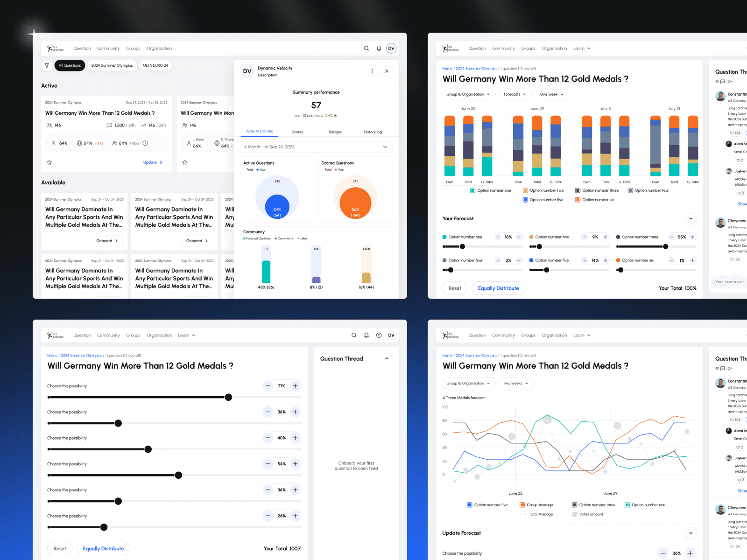Viewport: 747px width, 560px height.
Task: Click the plus button next to 71%
Action: click(295, 386)
